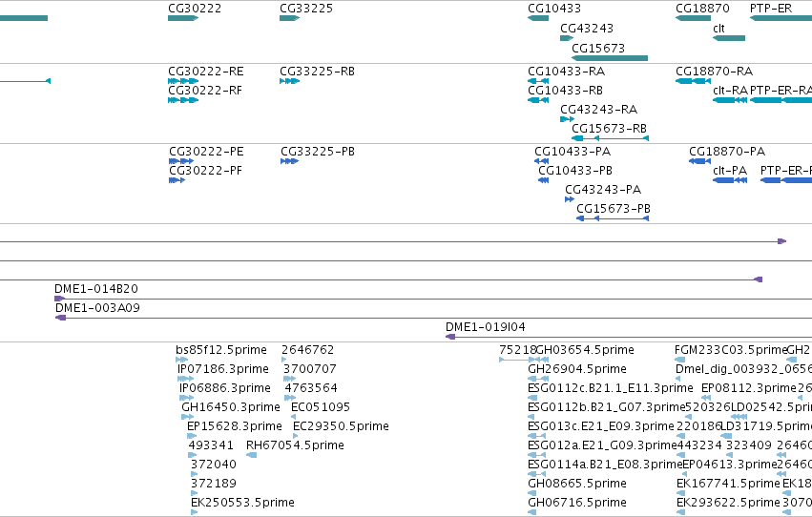The width and height of the screenshot is (812, 517).
Task: Select protein CG10433-PB
Action: tap(543, 180)
